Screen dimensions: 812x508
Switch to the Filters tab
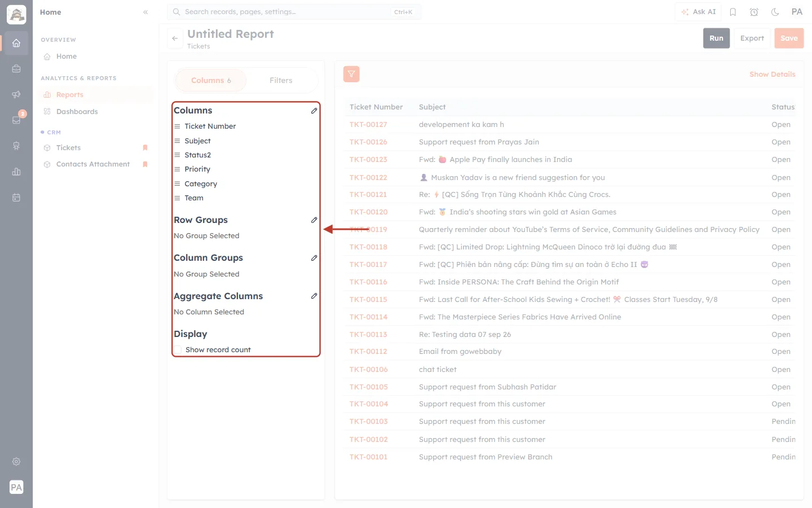coord(281,81)
